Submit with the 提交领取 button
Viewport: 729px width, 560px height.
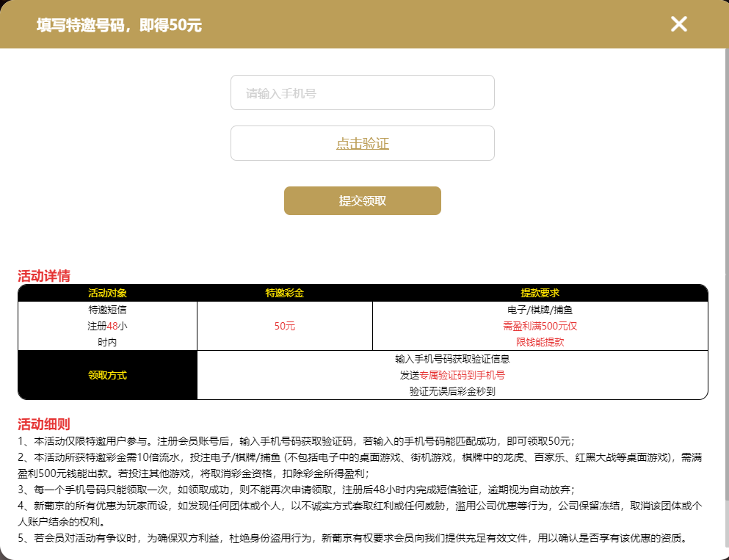(x=363, y=201)
